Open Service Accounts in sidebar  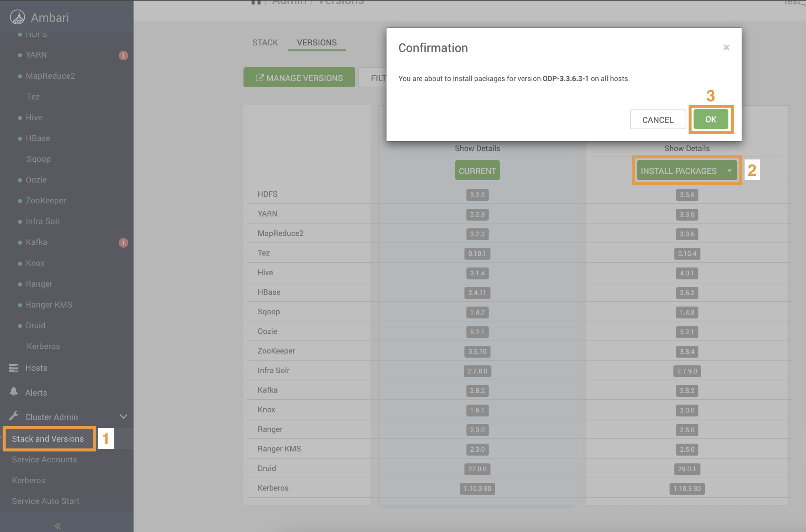tap(44, 460)
